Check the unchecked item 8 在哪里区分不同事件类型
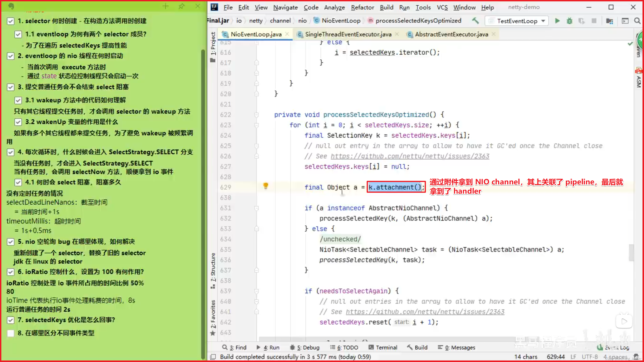This screenshot has width=644, height=362. click(x=11, y=333)
